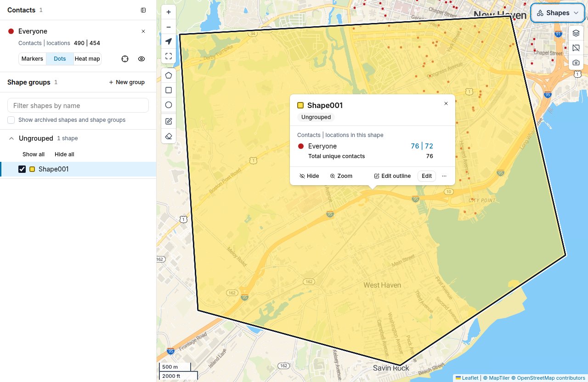Center map on Everyone contacts crosshair
The image size is (588, 382).
(125, 59)
